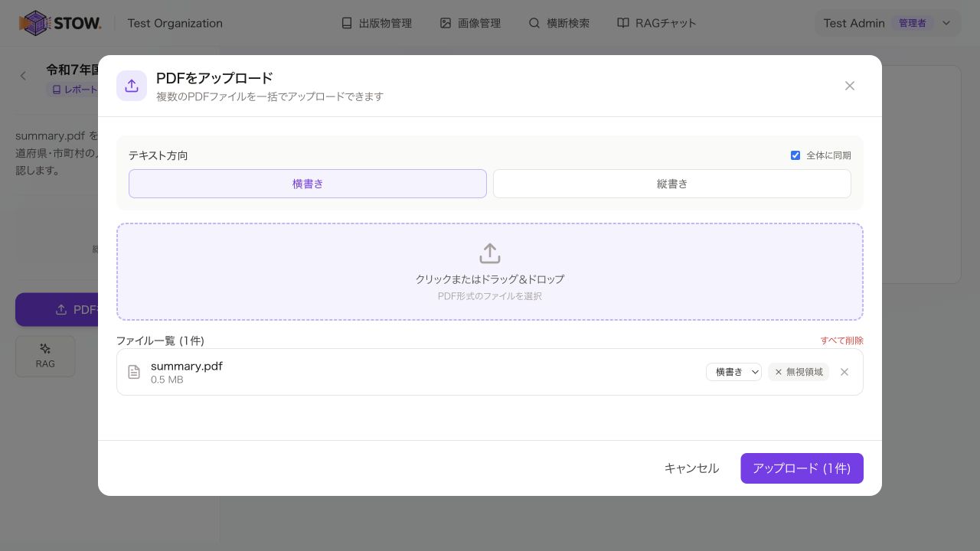Image resolution: width=980 pixels, height=551 pixels.
Task: Click the ファイル一覧 (1件) heading
Action: pyautogui.click(x=160, y=341)
